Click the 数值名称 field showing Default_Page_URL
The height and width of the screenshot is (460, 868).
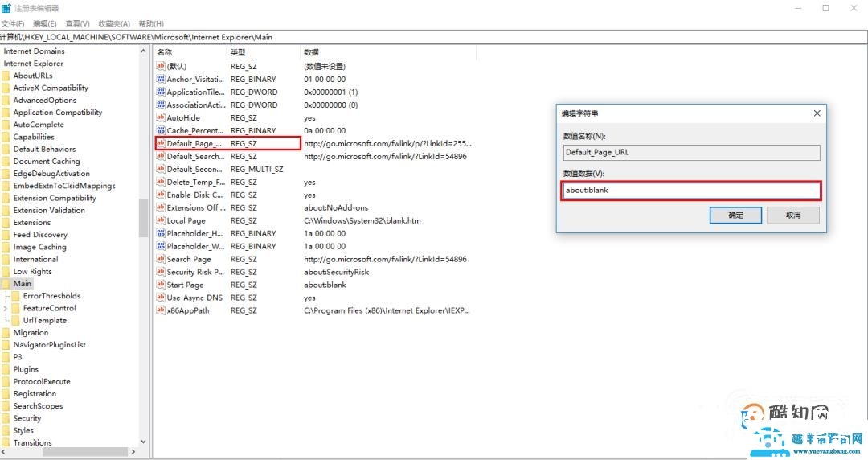coord(691,153)
